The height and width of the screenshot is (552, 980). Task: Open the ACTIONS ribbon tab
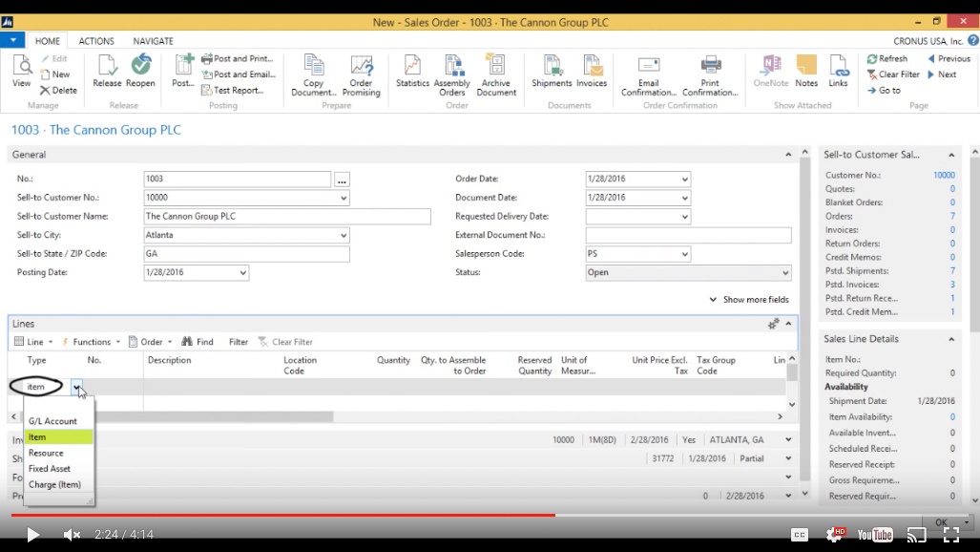click(96, 41)
